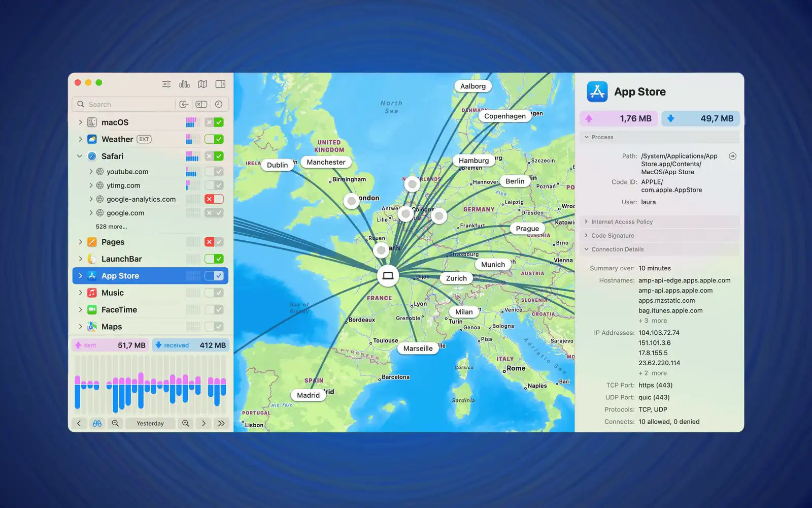
Task: Select the Music app row
Action: (113, 293)
